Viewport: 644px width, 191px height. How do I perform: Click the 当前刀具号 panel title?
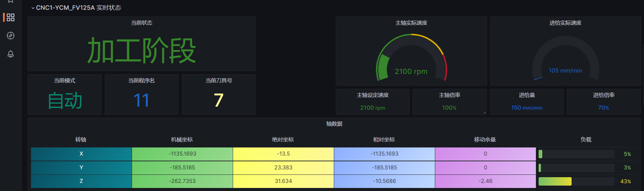[219, 80]
